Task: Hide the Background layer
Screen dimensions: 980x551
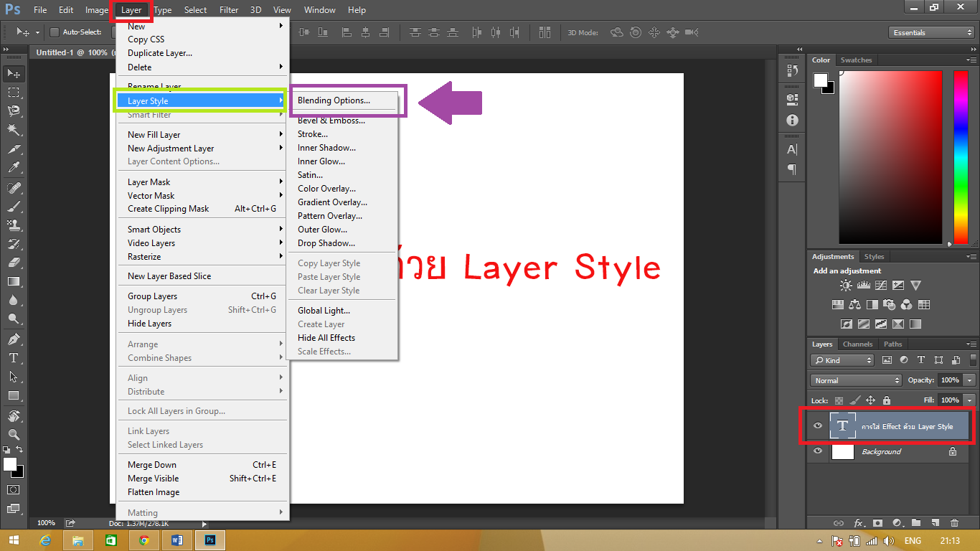Action: click(x=817, y=451)
